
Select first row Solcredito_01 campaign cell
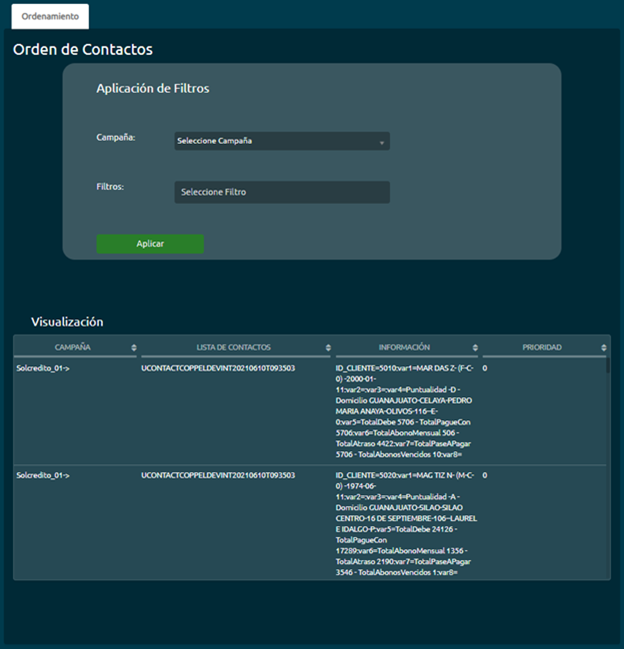(43, 368)
